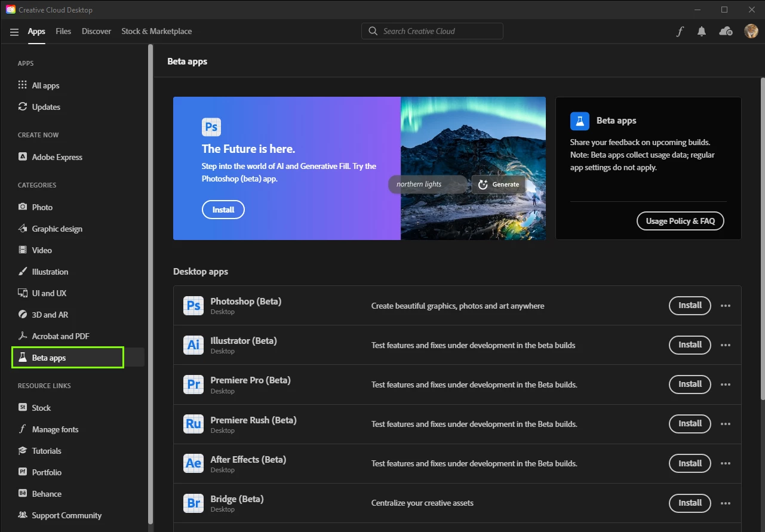
Task: Click the Bridge (Beta) app icon
Action: click(193, 503)
